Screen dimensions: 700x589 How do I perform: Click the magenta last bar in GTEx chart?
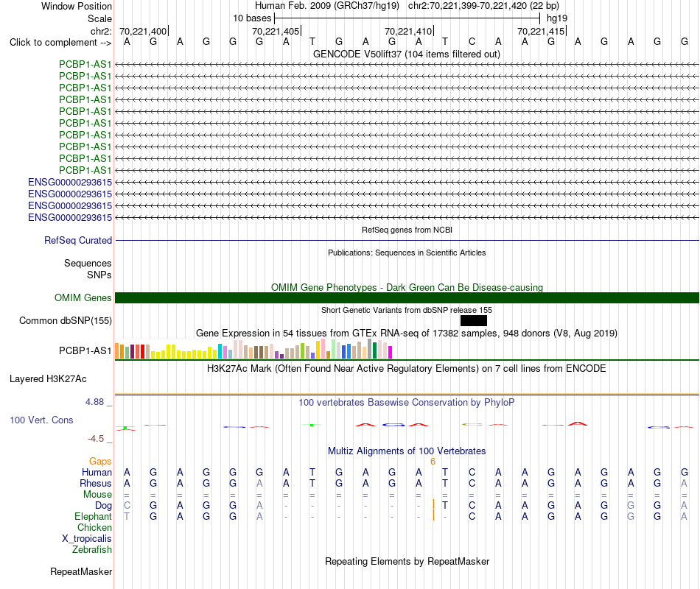tap(390, 353)
